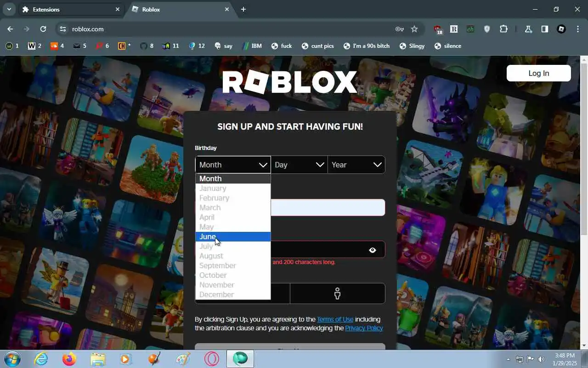Open the Chrome three-dot menu
Image resolution: width=588 pixels, height=368 pixels.
(577, 29)
